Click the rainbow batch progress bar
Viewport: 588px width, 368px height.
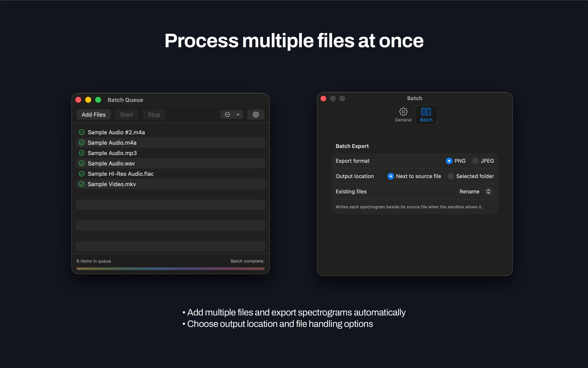click(x=170, y=269)
